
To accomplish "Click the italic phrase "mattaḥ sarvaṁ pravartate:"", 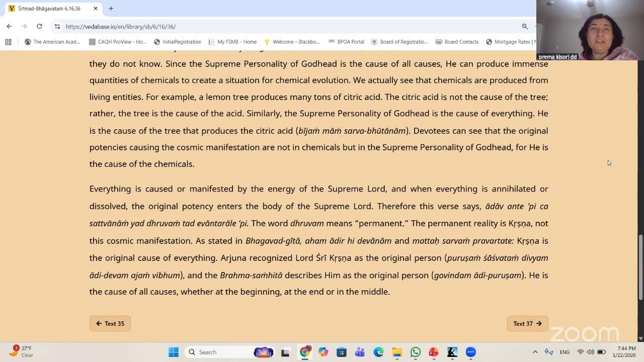I will click(x=463, y=241).
